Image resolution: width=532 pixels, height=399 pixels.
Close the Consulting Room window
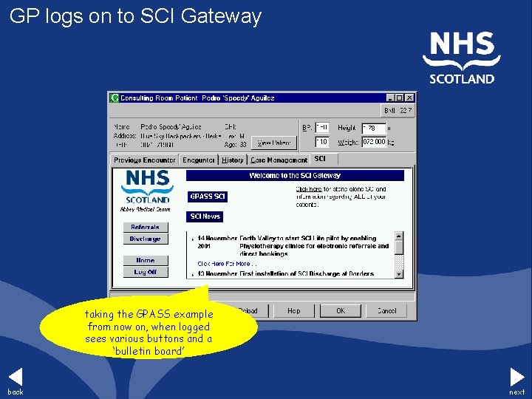point(409,98)
